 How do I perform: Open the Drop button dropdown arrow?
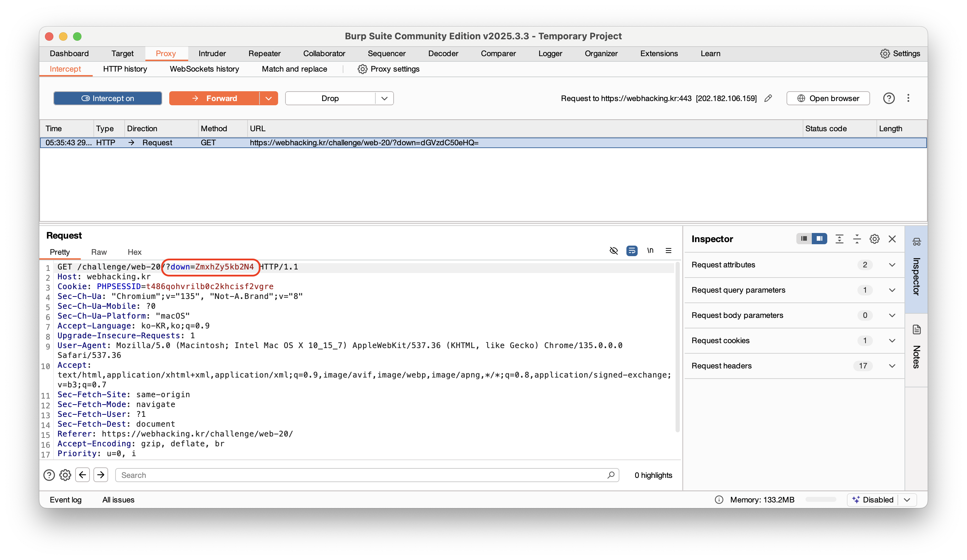(x=384, y=98)
